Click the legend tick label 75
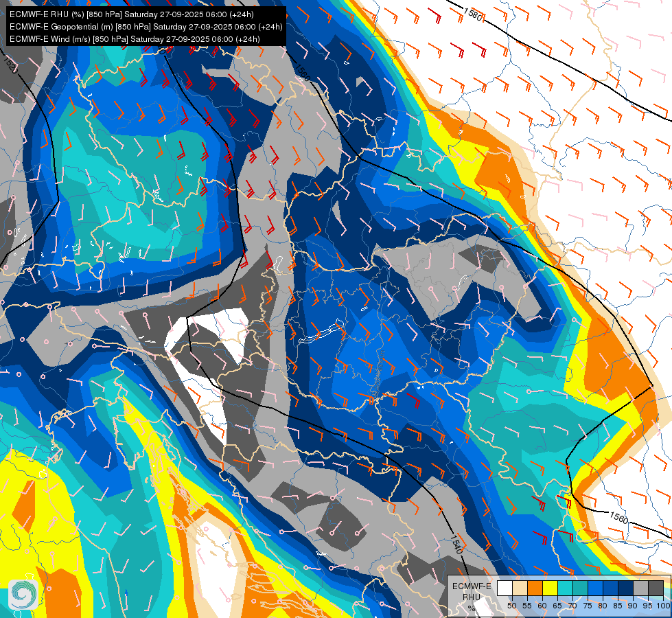 588,606
